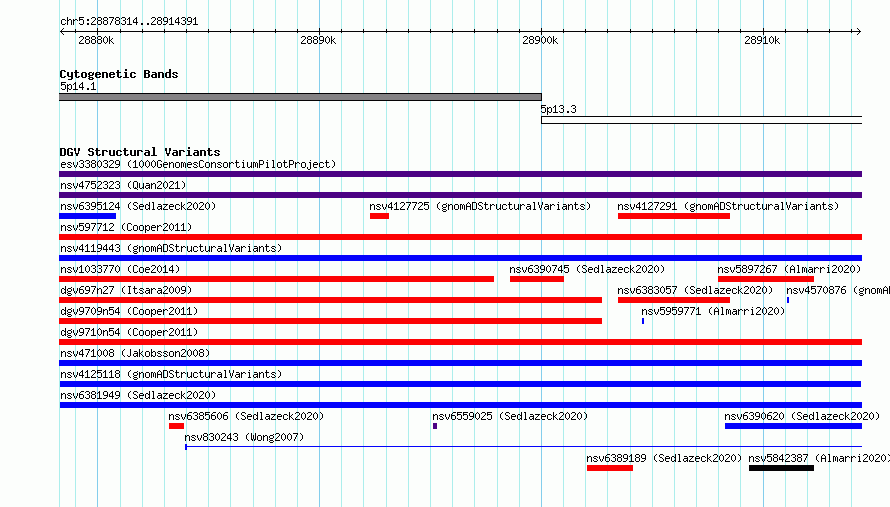Open nsv5897267 (Almarri2020) label
This screenshot has width=890, height=507.
pos(789,269)
